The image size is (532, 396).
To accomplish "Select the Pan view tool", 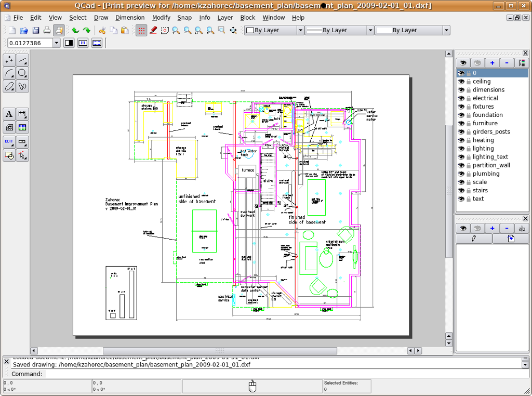I will point(232,30).
